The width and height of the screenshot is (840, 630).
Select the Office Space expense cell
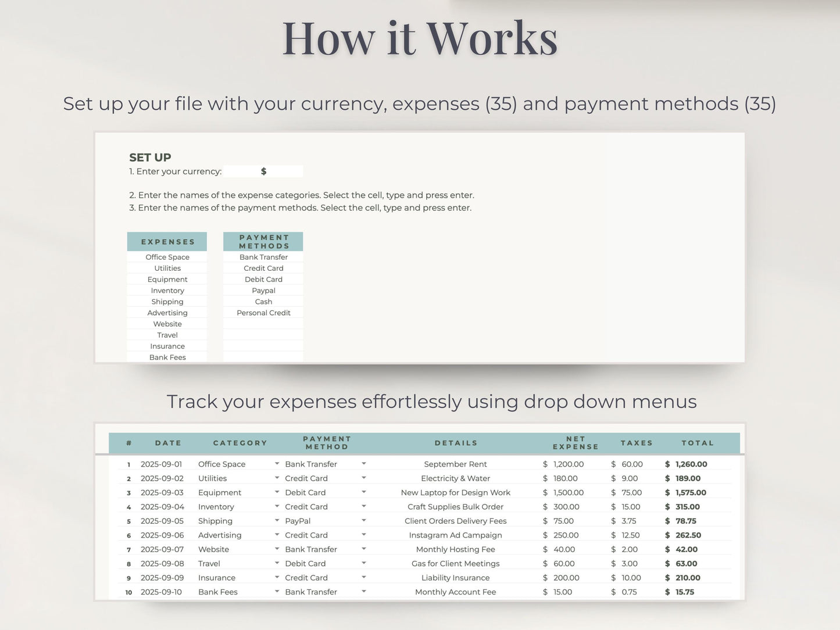click(x=167, y=257)
